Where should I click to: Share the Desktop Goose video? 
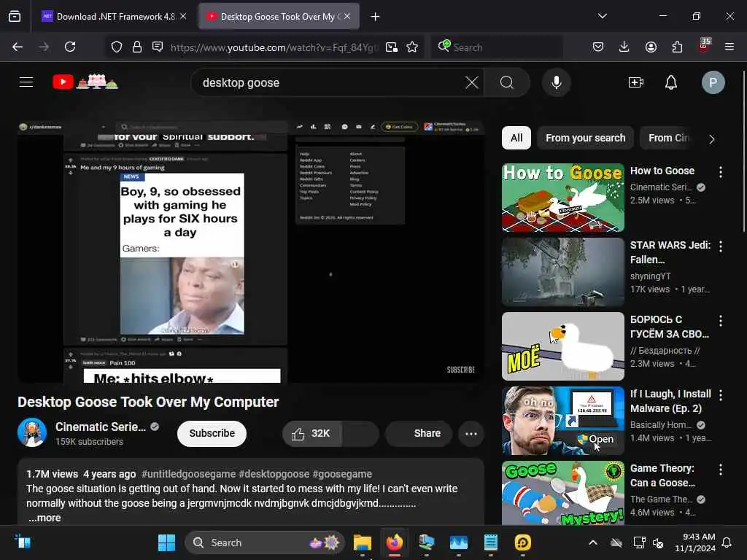point(418,433)
